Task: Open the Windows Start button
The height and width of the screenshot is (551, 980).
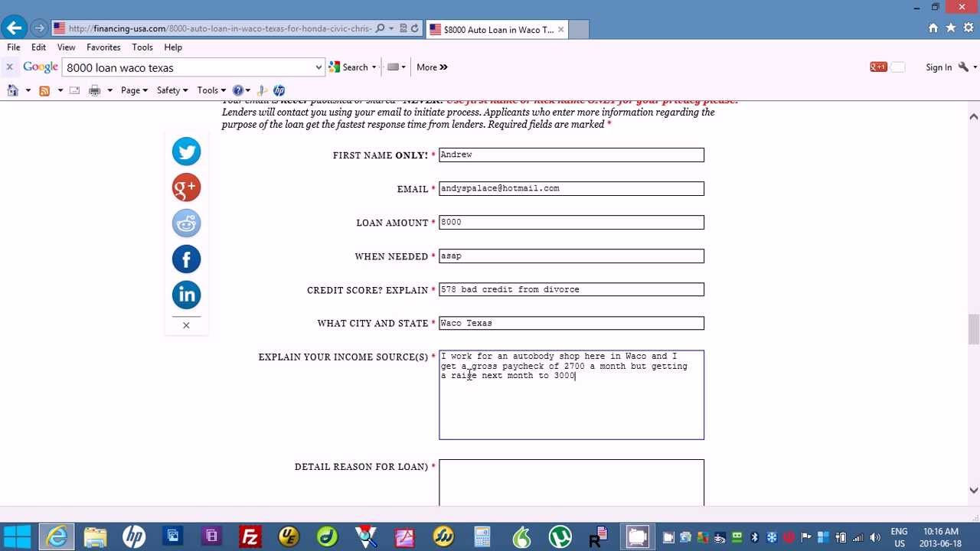Action: 18,536
